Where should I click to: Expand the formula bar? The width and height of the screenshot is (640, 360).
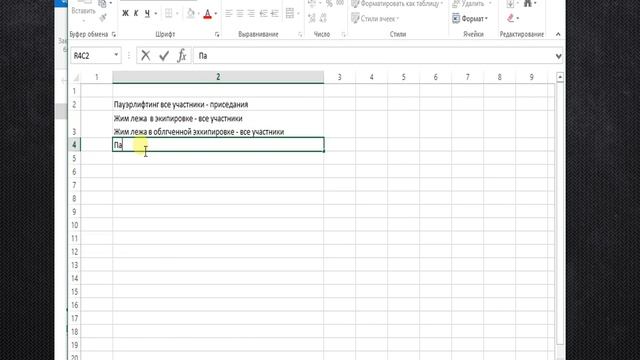click(x=558, y=56)
